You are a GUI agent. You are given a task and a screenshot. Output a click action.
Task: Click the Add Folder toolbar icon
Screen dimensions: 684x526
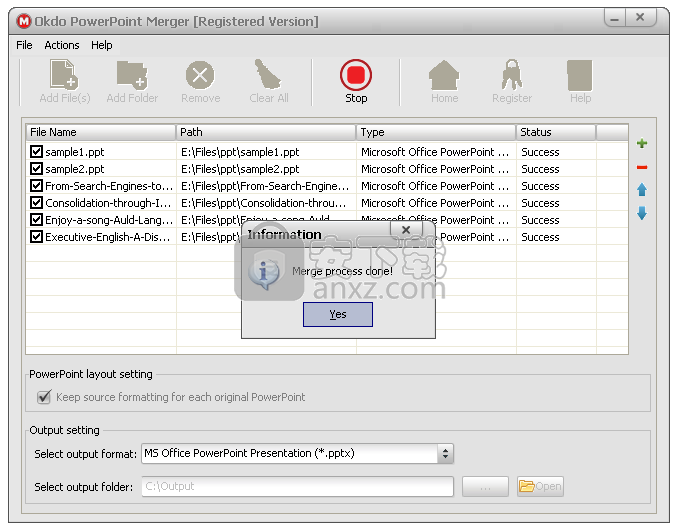[x=132, y=75]
